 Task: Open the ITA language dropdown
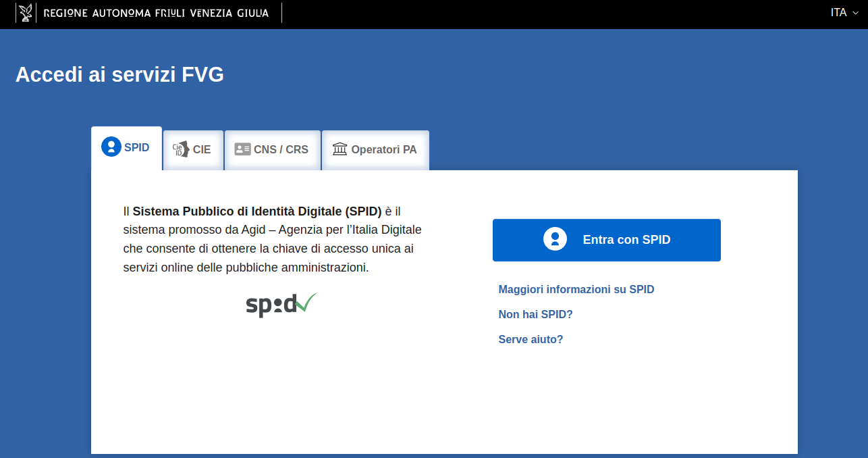tap(844, 13)
